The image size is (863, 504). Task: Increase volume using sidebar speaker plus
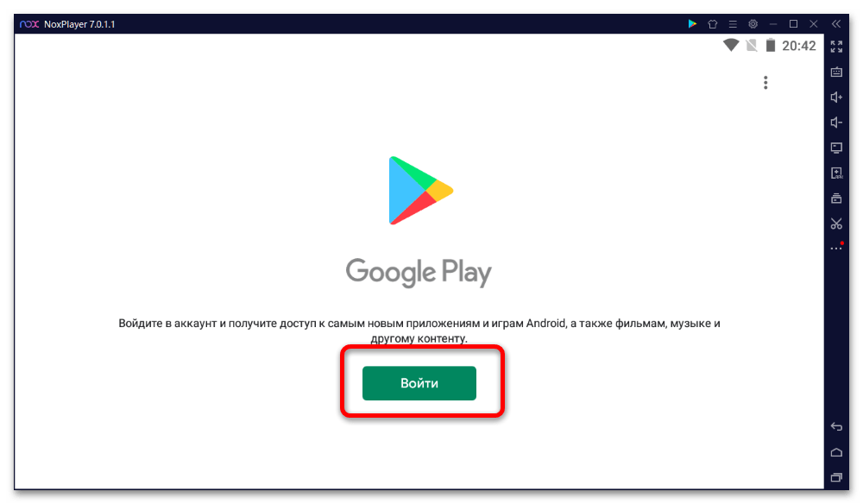pos(836,98)
